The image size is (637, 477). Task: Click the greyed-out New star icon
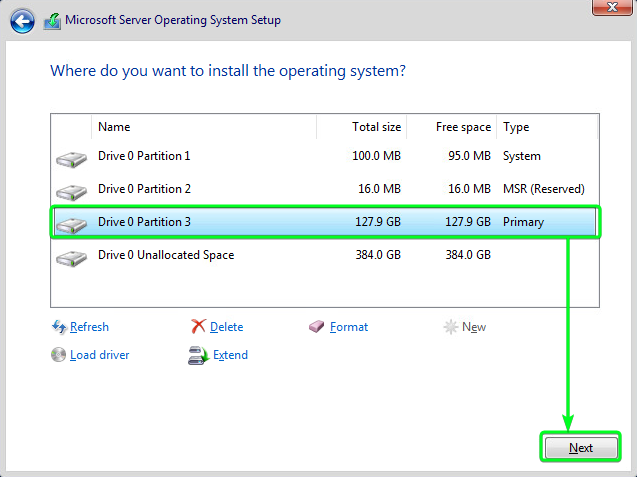tap(451, 327)
